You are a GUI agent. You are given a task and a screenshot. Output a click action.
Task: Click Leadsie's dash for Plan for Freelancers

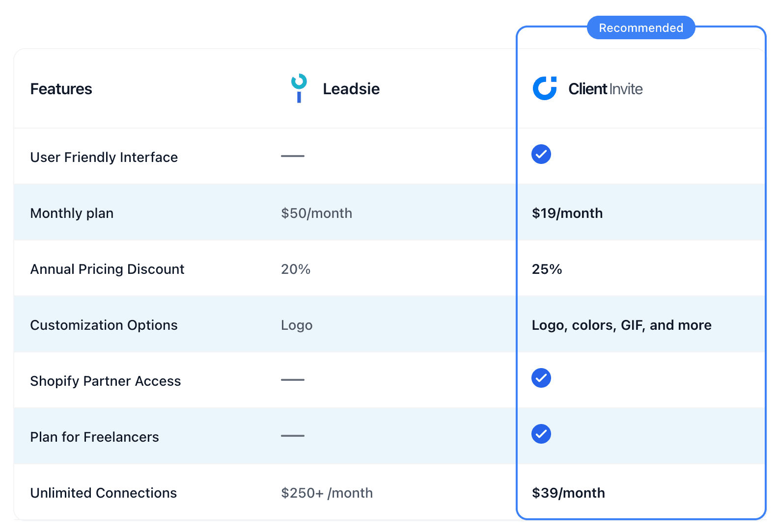point(292,436)
